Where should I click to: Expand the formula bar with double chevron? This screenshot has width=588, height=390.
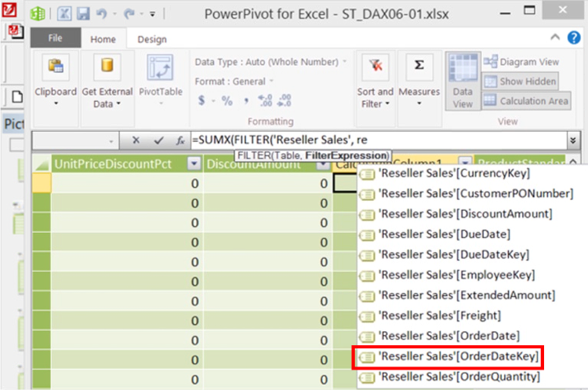573,140
